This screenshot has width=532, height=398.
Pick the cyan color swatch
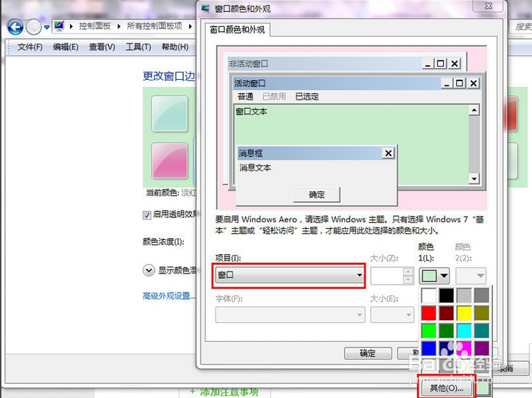coord(464,331)
